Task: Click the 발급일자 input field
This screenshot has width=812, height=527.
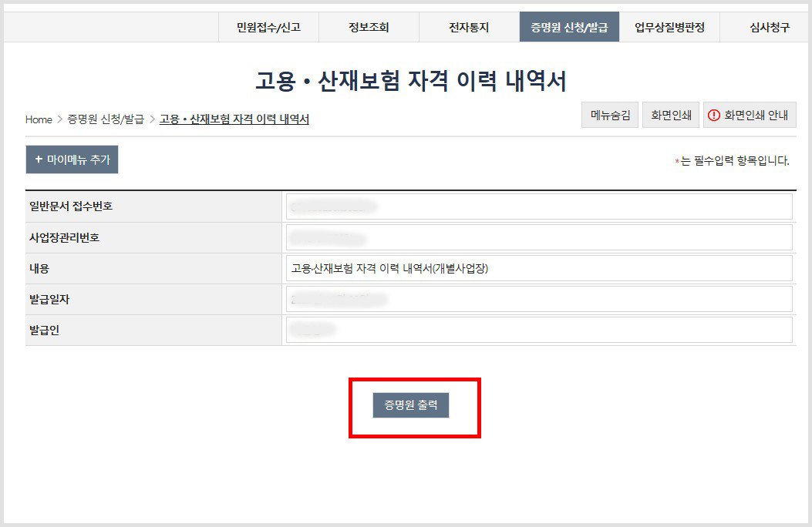Action: [x=538, y=298]
